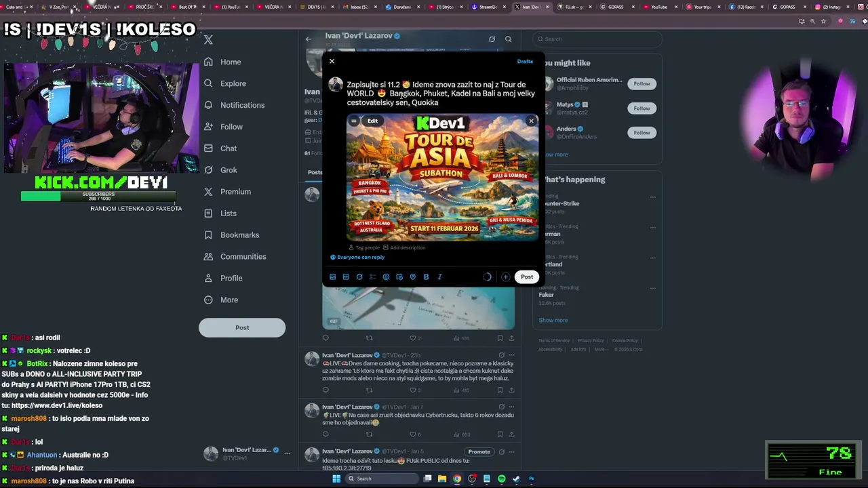The height and width of the screenshot is (488, 868).
Task: Open the More options dots on the Jan 5 post
Action: click(511, 451)
